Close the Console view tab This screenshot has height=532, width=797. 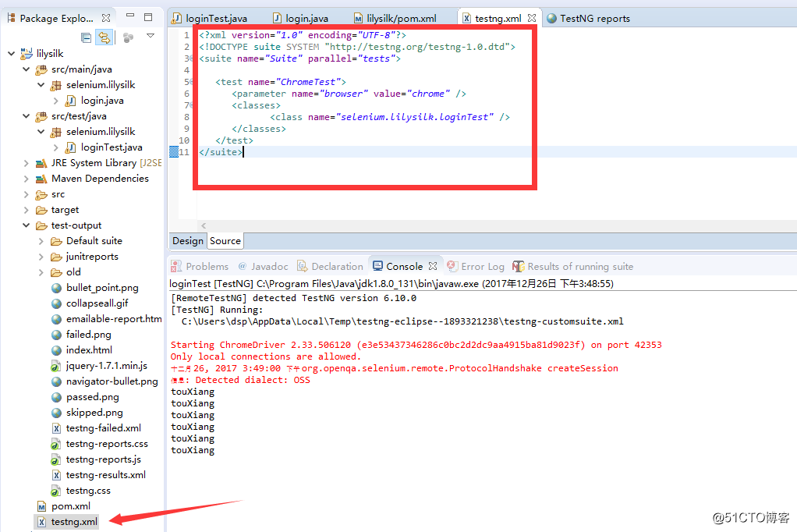[433, 266]
